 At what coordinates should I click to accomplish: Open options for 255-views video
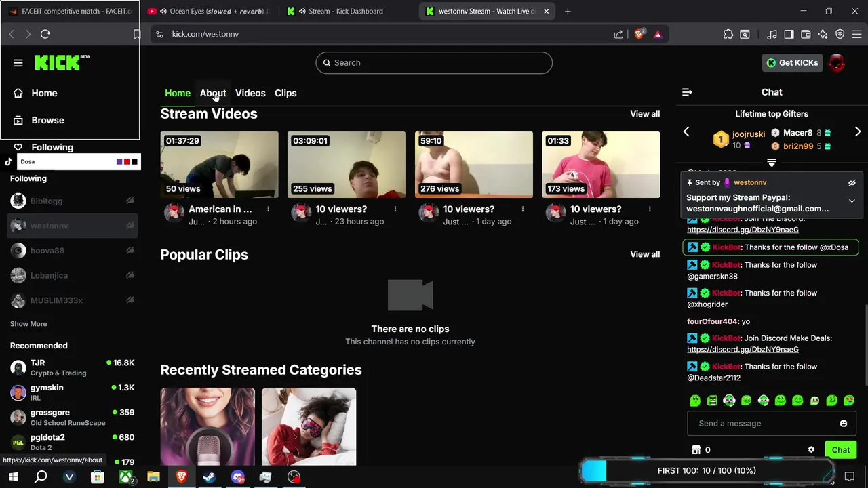tap(395, 209)
